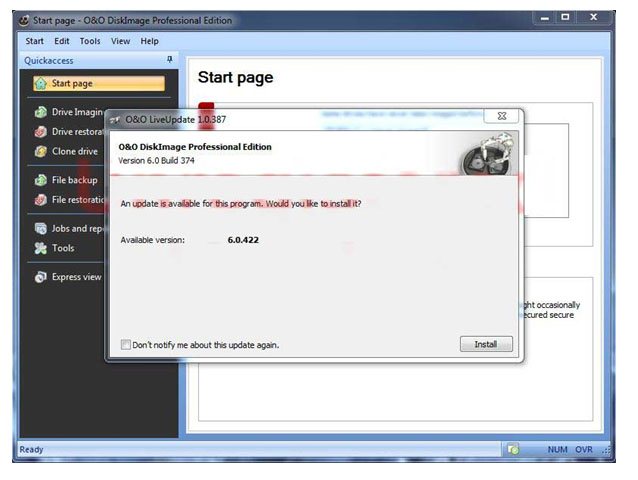The width and height of the screenshot is (638, 480).
Task: Open the View menu
Action: pyautogui.click(x=120, y=41)
